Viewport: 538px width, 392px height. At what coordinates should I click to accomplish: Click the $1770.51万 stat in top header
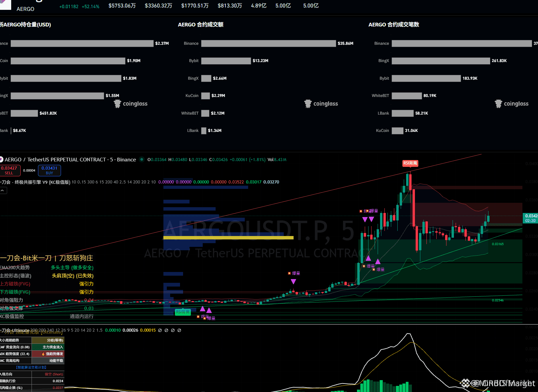pos(195,6)
